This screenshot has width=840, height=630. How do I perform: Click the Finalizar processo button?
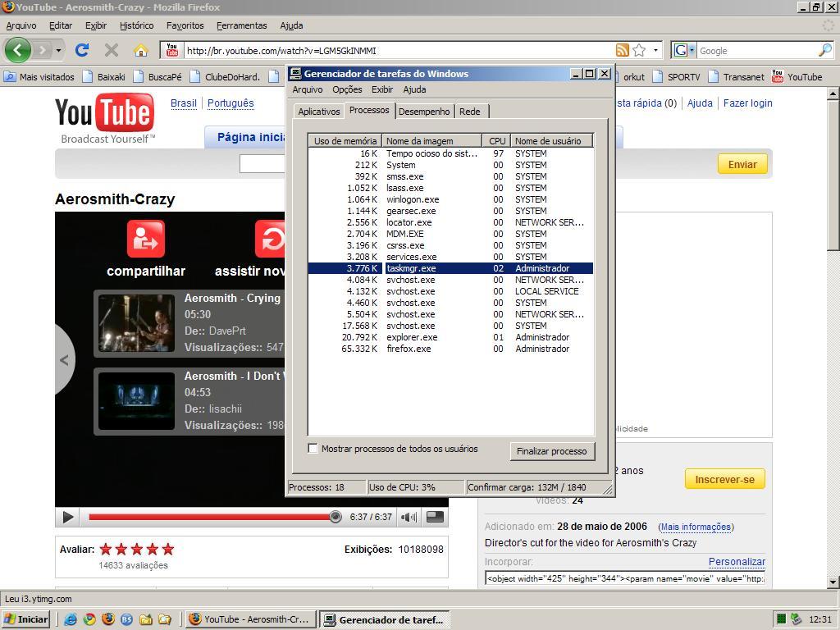click(x=552, y=451)
